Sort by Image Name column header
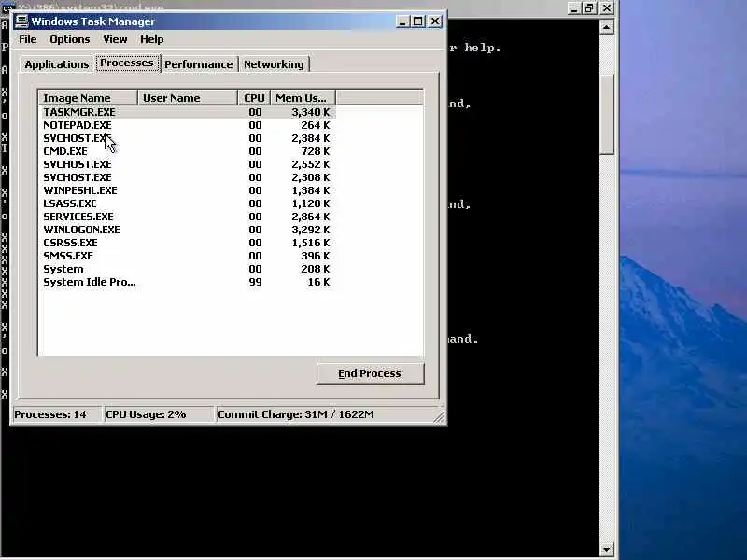 point(88,98)
